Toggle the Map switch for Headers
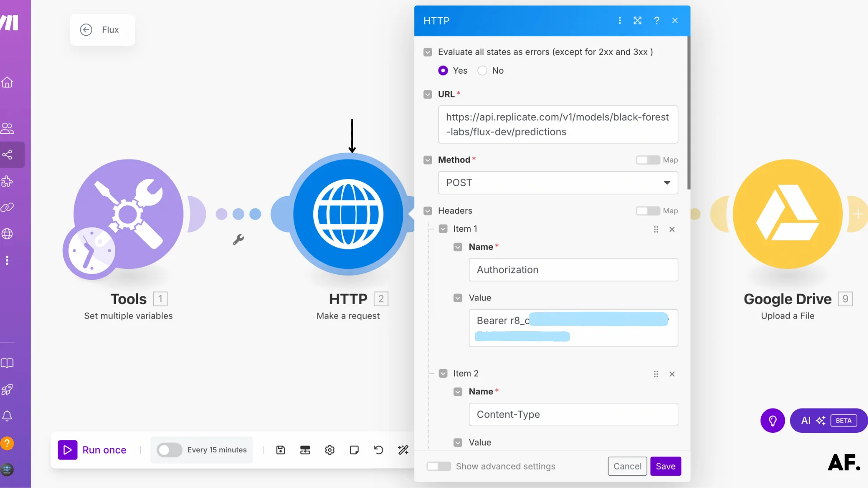Image resolution: width=868 pixels, height=488 pixels. tap(647, 211)
